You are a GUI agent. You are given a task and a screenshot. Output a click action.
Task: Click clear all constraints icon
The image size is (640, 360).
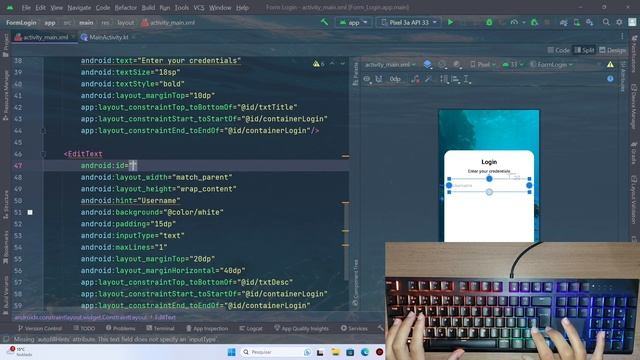(415, 79)
